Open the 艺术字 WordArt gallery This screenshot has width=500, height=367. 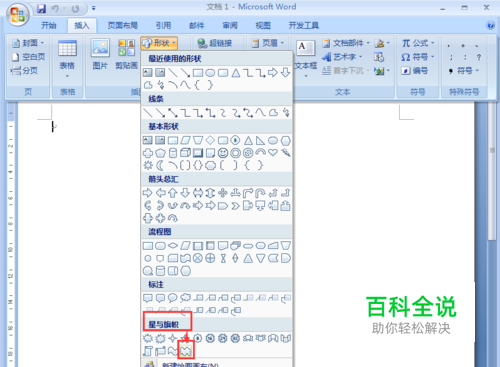click(342, 57)
